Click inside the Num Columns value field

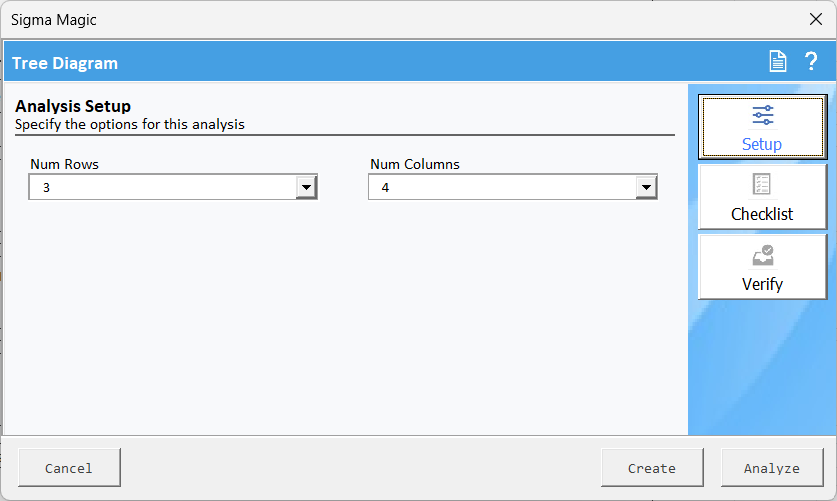tap(502, 187)
